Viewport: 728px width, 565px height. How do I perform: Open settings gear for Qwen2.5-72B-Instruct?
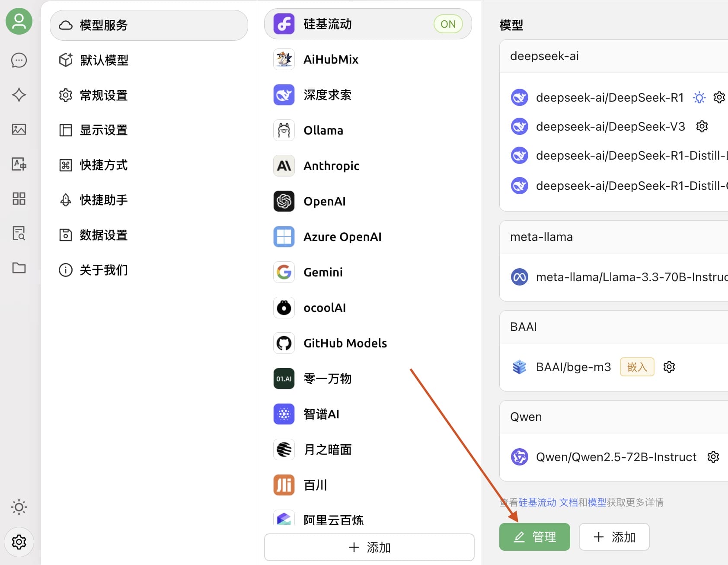[713, 457]
